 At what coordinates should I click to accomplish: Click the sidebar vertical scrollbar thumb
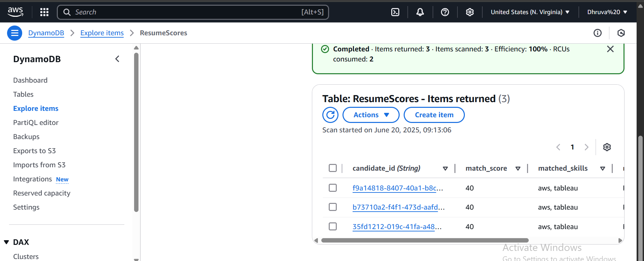click(136, 132)
